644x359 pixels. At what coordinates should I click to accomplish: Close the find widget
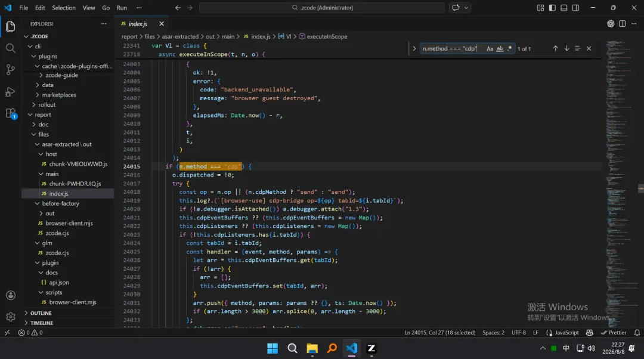pos(589,48)
